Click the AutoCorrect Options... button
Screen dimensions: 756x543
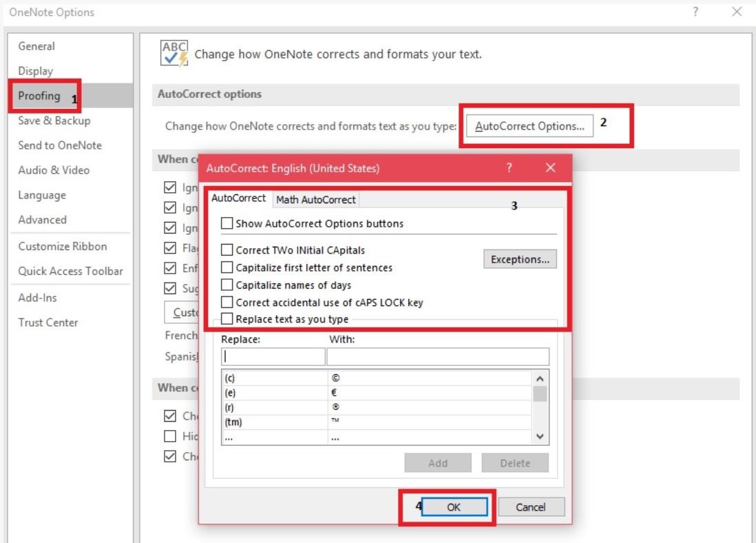529,126
